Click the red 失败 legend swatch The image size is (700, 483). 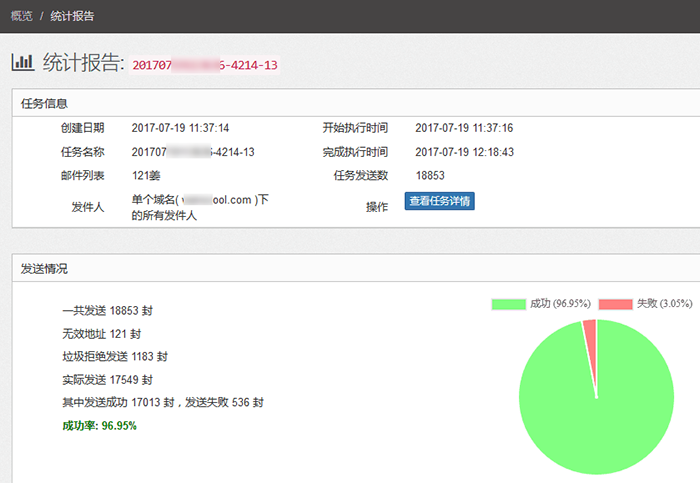615,304
